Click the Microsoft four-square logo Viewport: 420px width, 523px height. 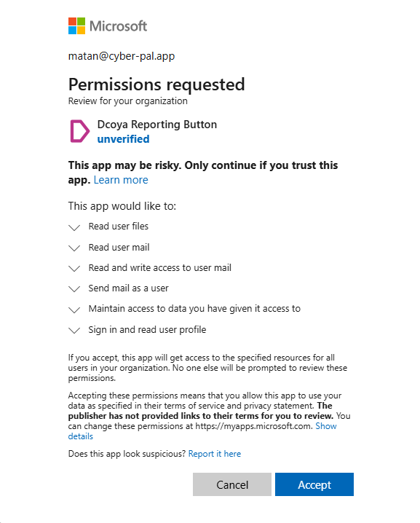coord(76,25)
